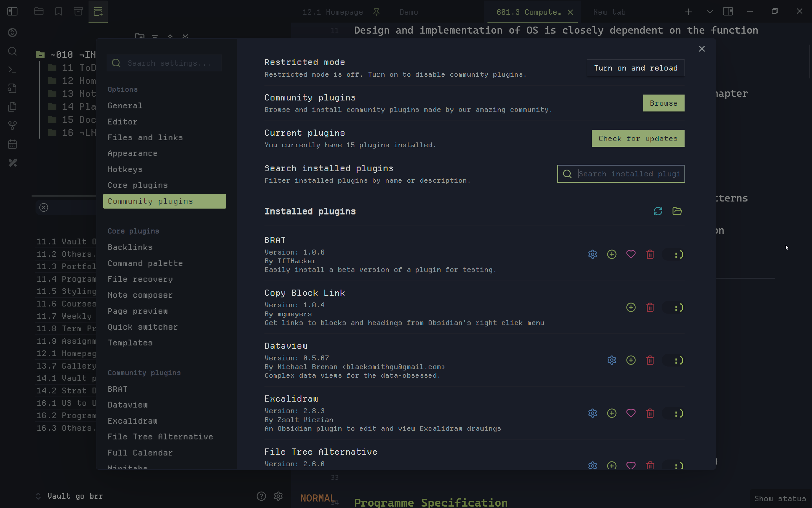Open Dataview plugin options gear icon
Screen dimensions: 812x508
612,360
